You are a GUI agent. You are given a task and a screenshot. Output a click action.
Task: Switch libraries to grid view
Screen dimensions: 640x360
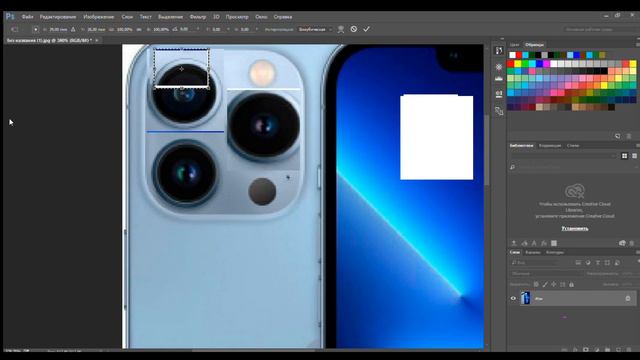point(624,156)
